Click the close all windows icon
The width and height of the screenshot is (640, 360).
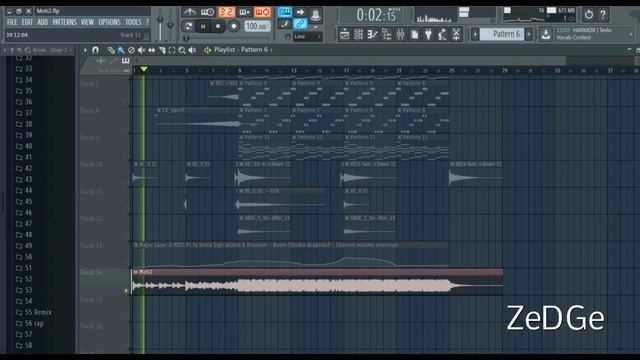coord(456,35)
